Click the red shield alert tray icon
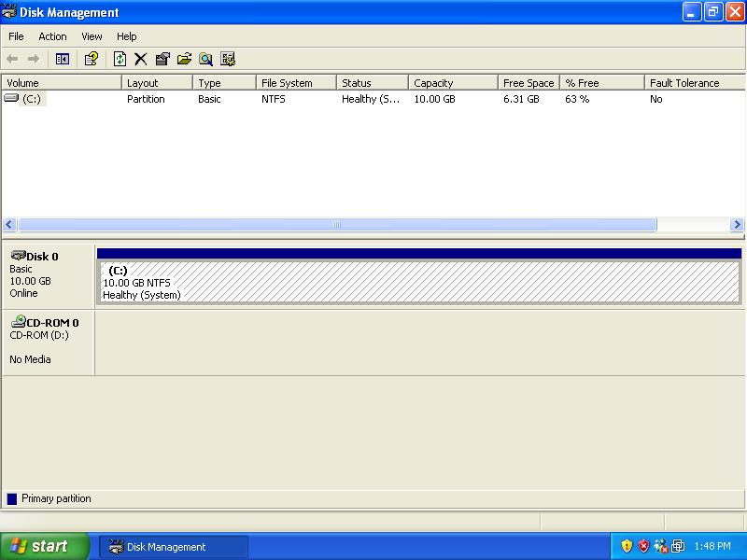 click(x=643, y=546)
